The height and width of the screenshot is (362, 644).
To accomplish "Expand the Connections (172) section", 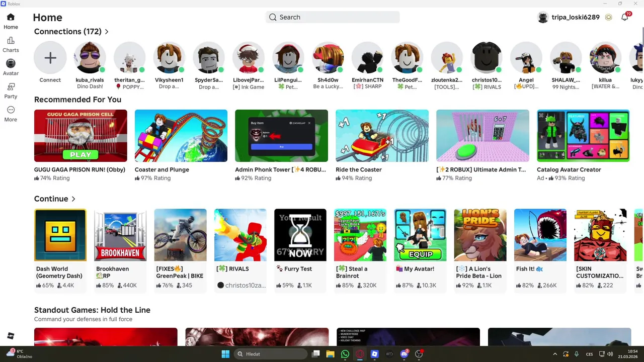I will (x=107, y=32).
